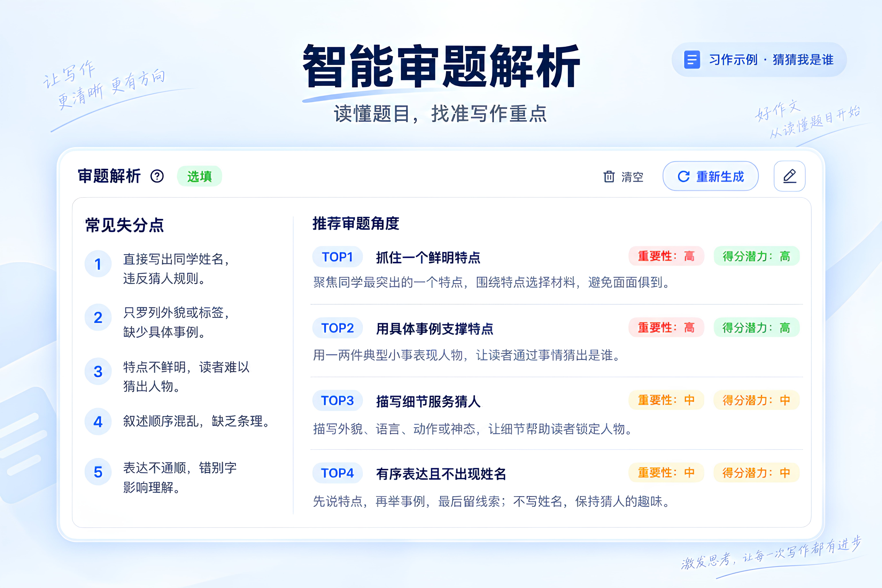The height and width of the screenshot is (588, 882).
Task: Click the 重要性：中 tag in TOP3 row
Action: [x=666, y=400]
